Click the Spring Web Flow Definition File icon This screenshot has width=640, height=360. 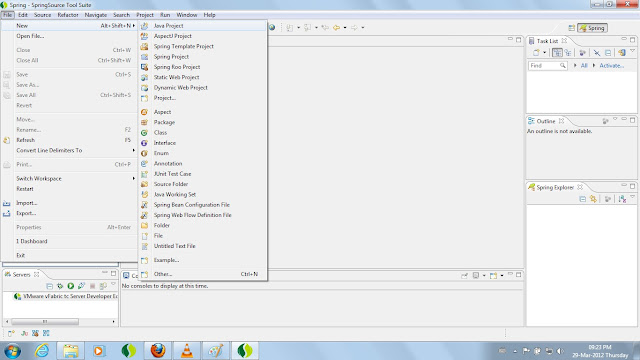[144, 215]
